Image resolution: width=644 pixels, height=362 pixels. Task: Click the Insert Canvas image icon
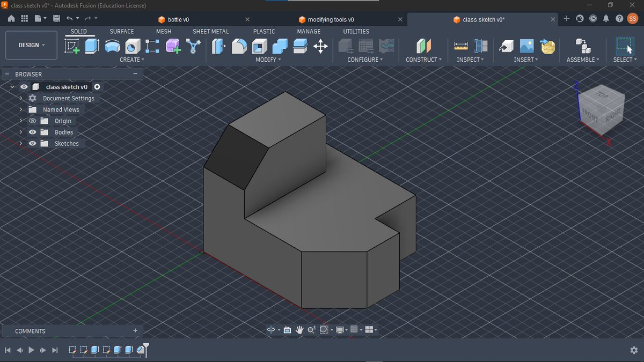pyautogui.click(x=526, y=46)
